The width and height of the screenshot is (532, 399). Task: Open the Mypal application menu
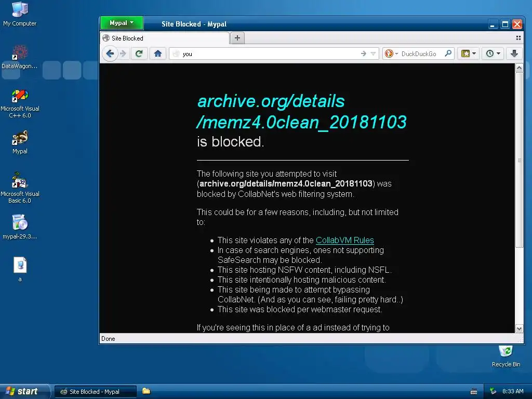[122, 23]
